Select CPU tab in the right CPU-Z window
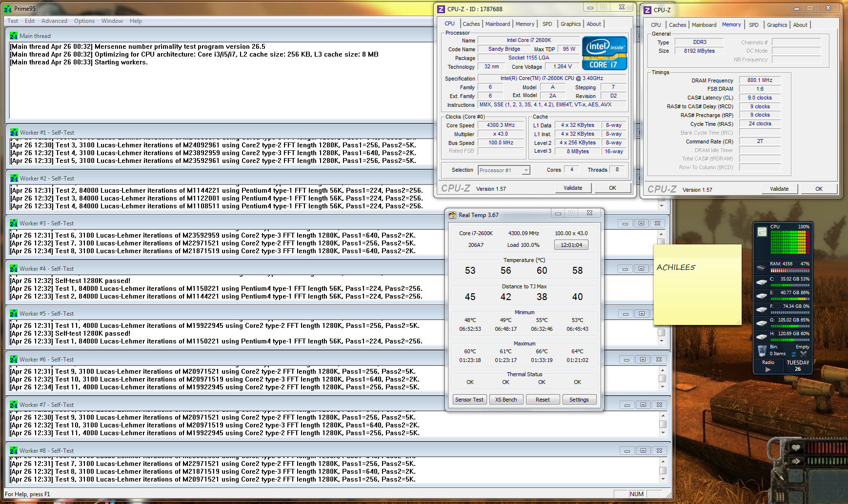This screenshot has width=848, height=504. pos(656,25)
